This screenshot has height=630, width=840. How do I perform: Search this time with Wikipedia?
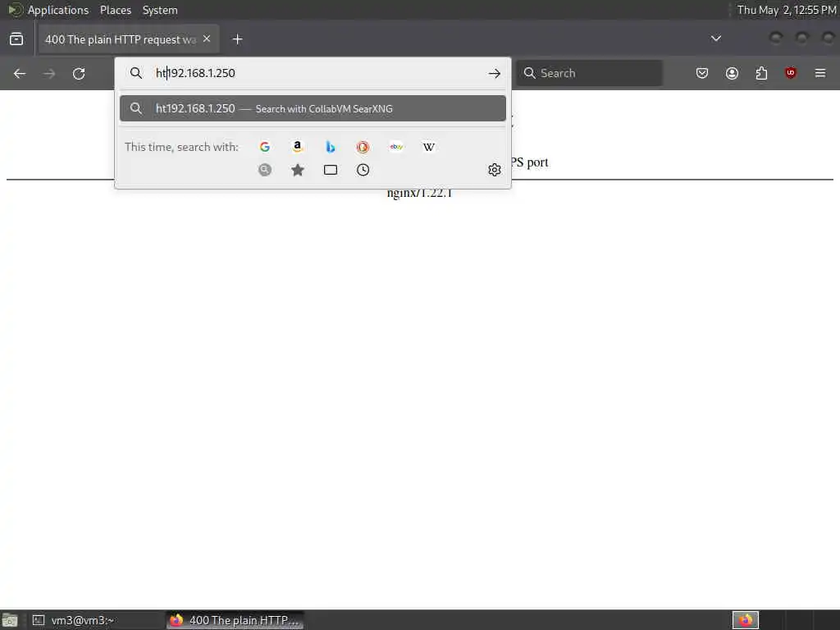point(428,147)
